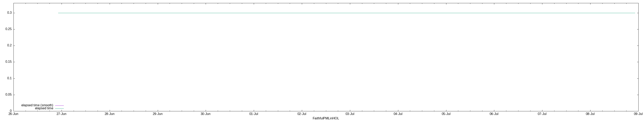Viewport: 644px width, 121px height.
Task: Click the 28-Jun date label
Action: pos(109,114)
